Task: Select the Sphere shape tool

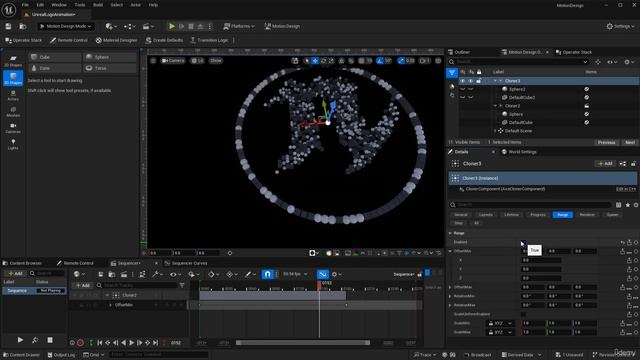Action: 109,57
